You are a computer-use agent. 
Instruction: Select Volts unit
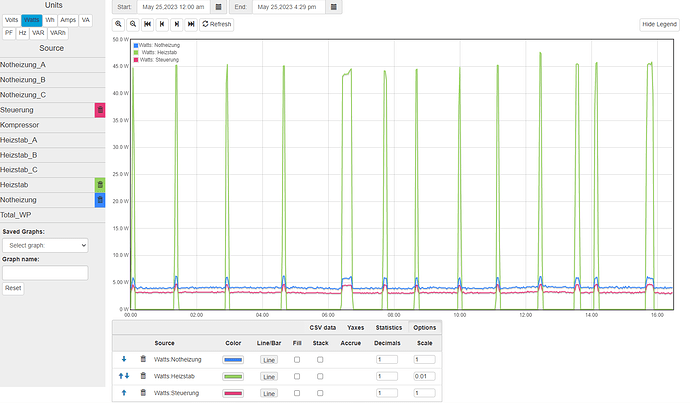pos(11,20)
